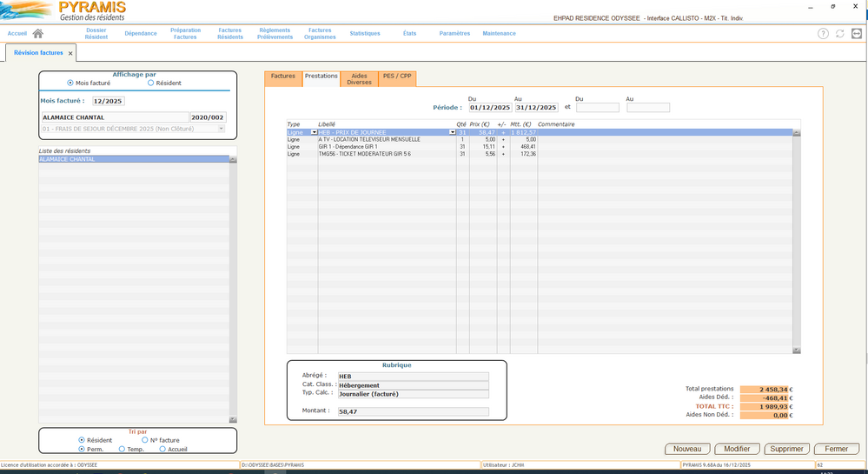Select the Temp. radio option
Screen dimensions: 868x474
121,450
